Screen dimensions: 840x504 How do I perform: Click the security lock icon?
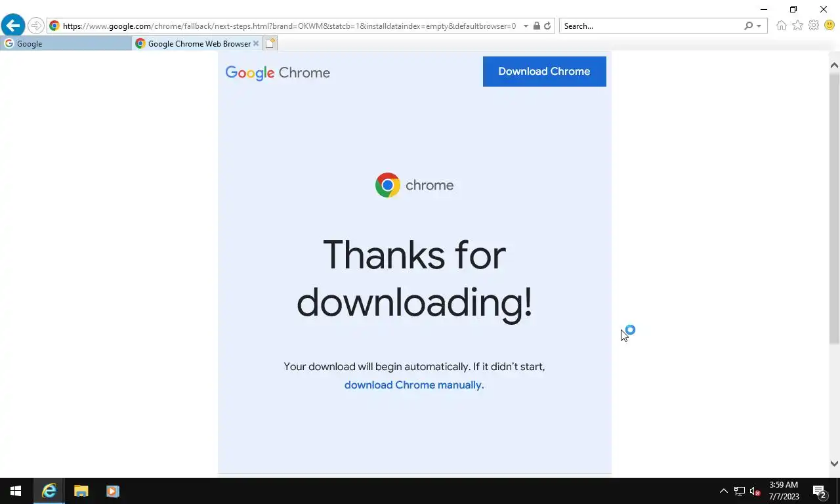point(537,26)
